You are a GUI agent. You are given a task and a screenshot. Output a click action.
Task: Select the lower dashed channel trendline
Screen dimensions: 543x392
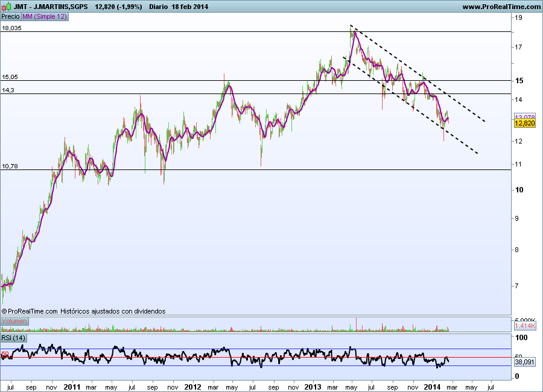(411, 106)
